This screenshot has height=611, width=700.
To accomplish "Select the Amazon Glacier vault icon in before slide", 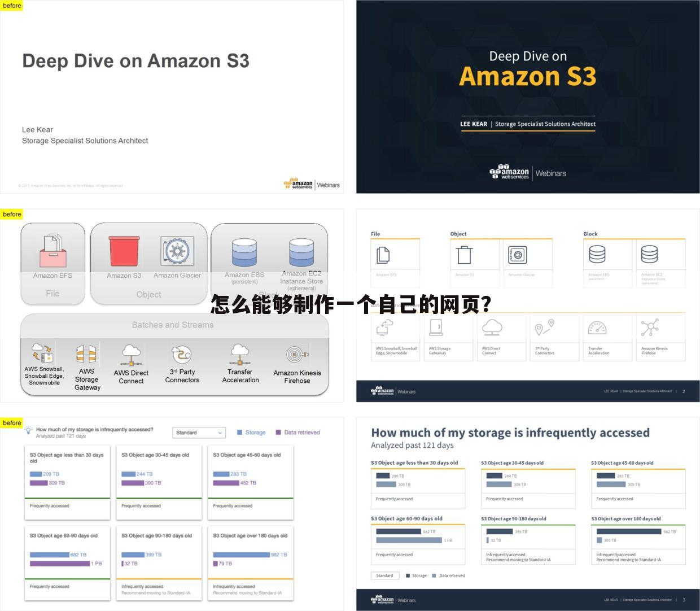I will [177, 251].
